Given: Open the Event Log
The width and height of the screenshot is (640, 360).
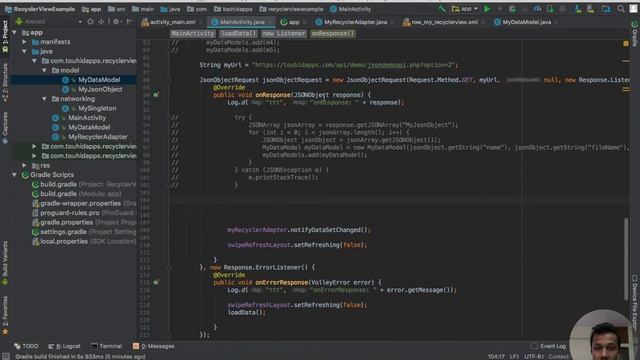Looking at the screenshot, I should (x=549, y=346).
